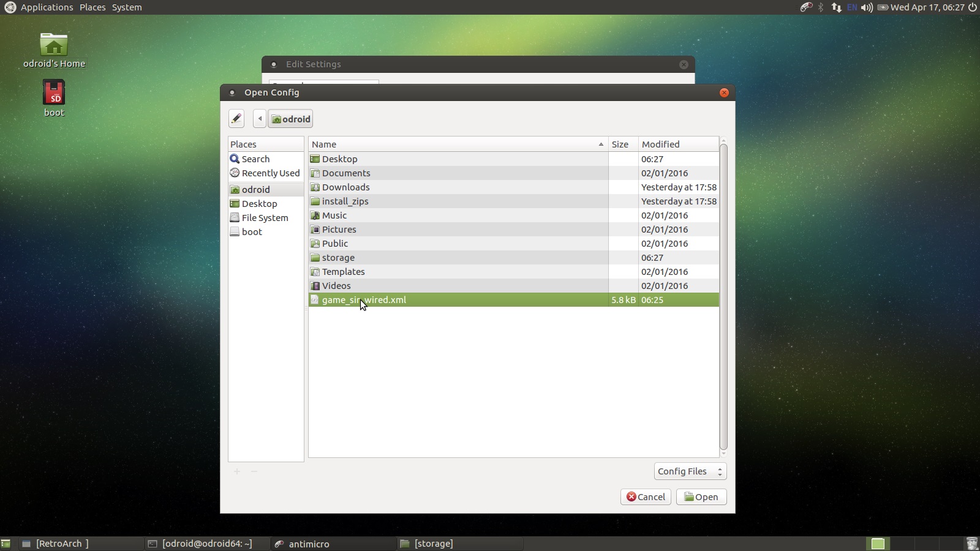Toggle the odroid path bar button
Screen dimensions: 980x551
(291, 119)
